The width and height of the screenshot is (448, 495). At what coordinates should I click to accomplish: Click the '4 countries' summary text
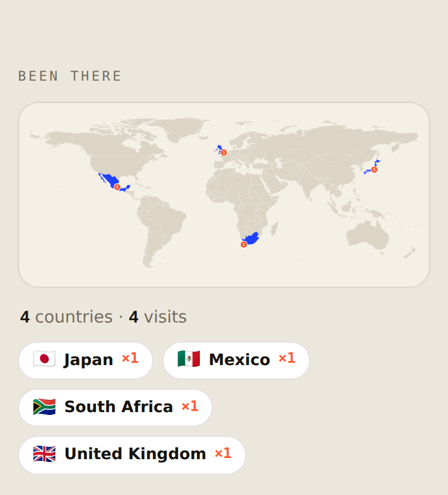point(66,316)
